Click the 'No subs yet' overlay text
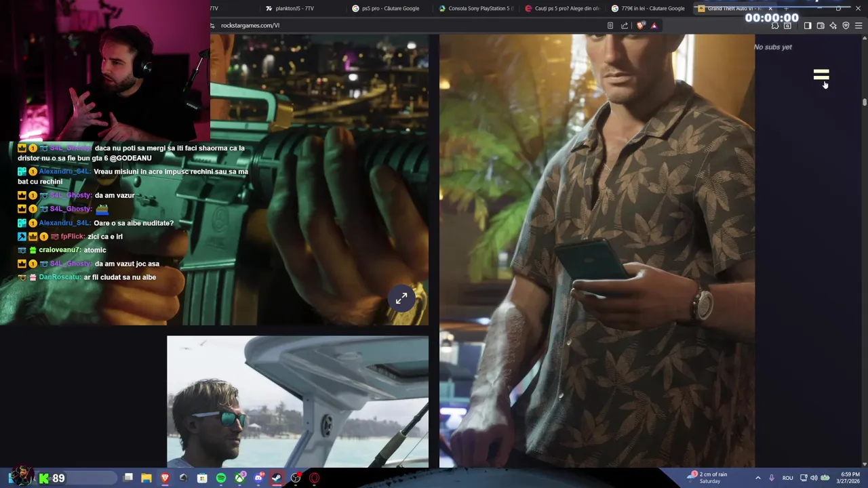Image resolution: width=868 pixels, height=488 pixels. 773,47
